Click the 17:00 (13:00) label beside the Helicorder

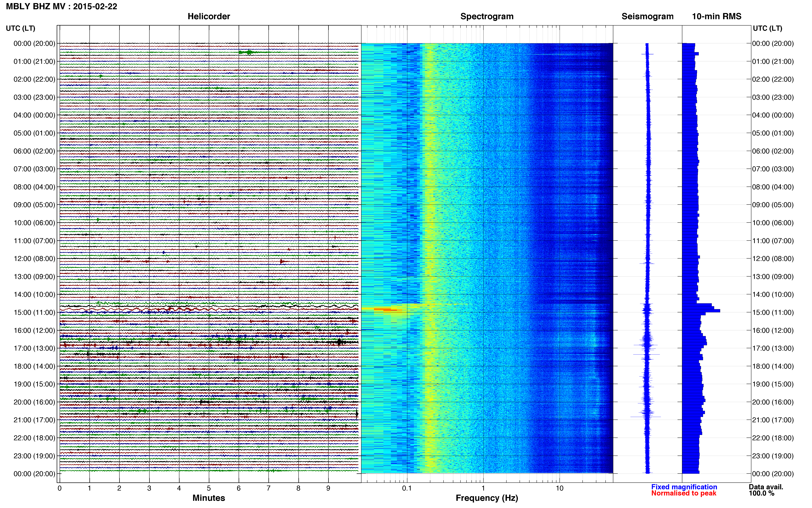34,348
